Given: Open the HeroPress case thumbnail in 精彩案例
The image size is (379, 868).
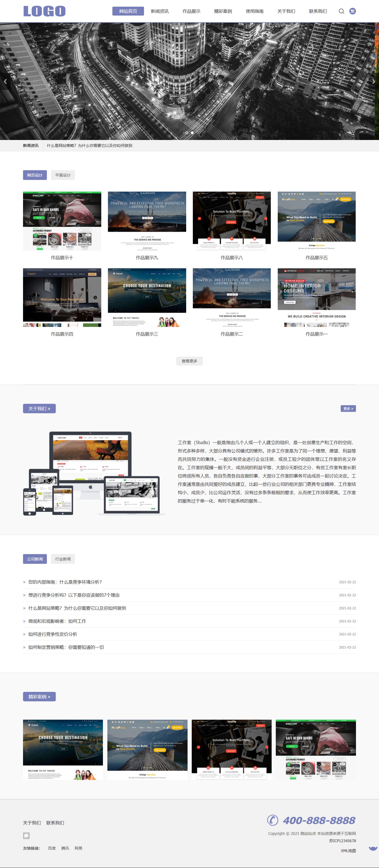Looking at the screenshot, I should point(147,750).
